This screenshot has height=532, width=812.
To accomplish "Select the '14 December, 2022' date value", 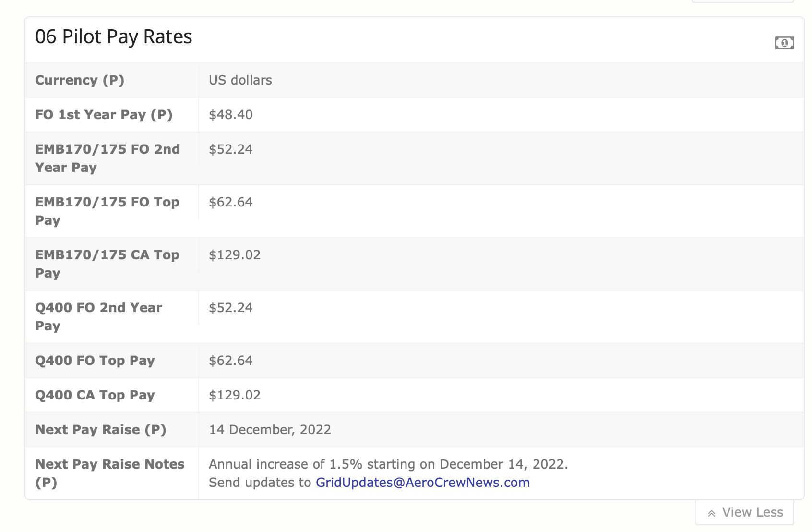I will 270,429.
